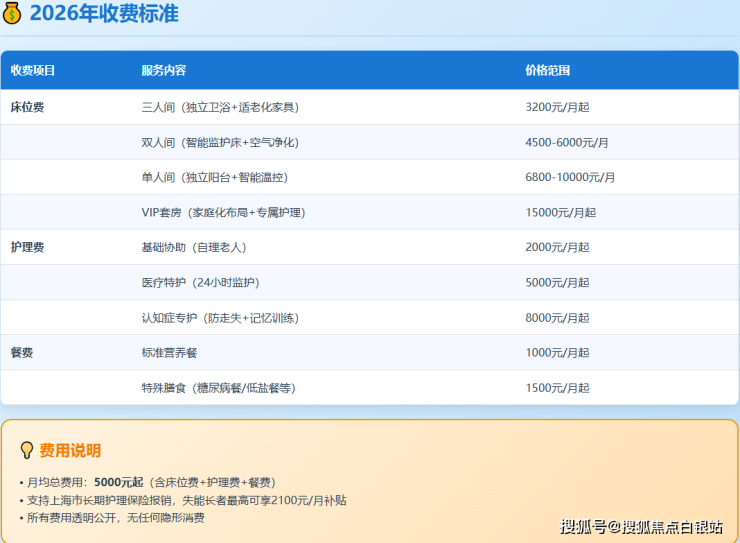This screenshot has height=543, width=740.
Task: Select the 服务内容 column header
Action: coord(164,71)
